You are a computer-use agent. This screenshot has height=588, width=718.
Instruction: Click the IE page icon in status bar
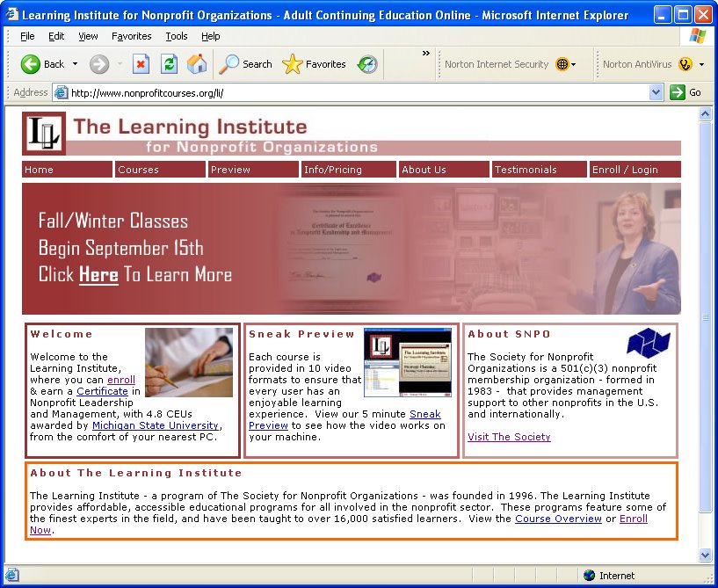(x=12, y=575)
